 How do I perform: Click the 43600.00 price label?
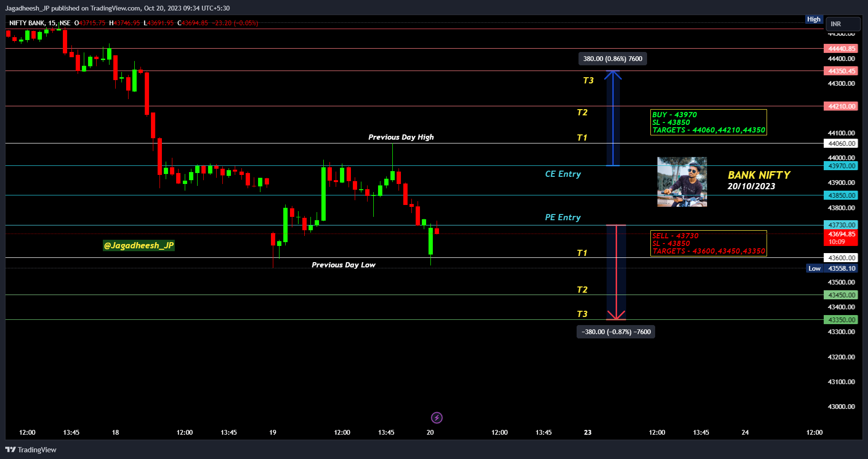(x=841, y=258)
